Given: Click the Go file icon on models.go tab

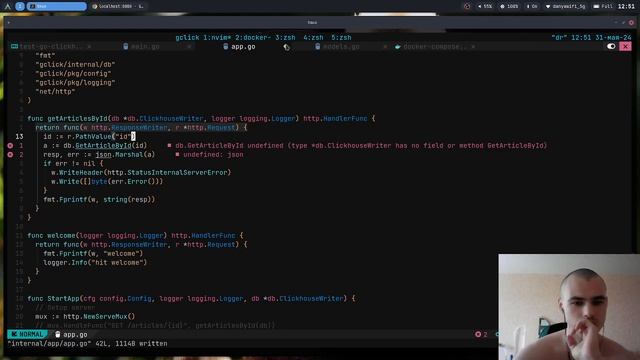Looking at the screenshot, I should 318,47.
